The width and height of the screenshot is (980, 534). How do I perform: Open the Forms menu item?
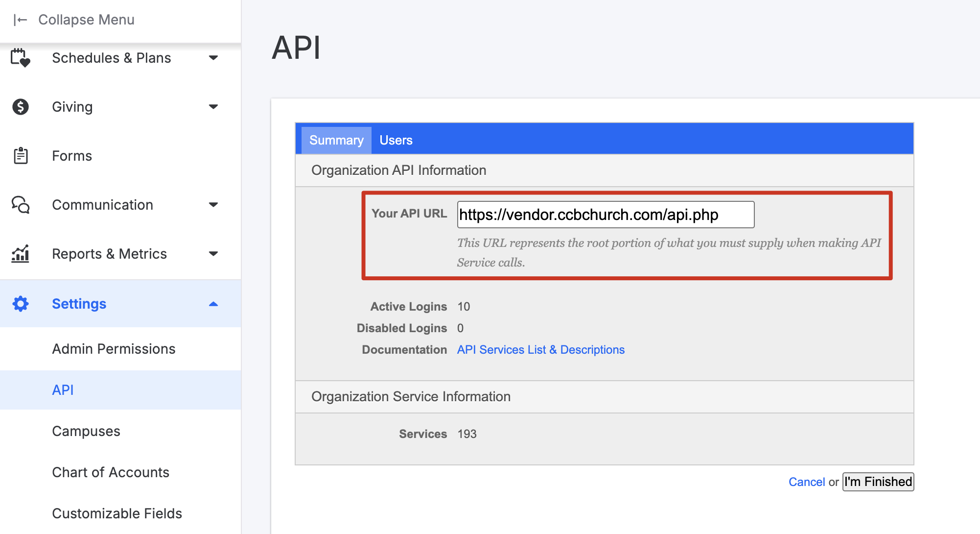coord(72,156)
